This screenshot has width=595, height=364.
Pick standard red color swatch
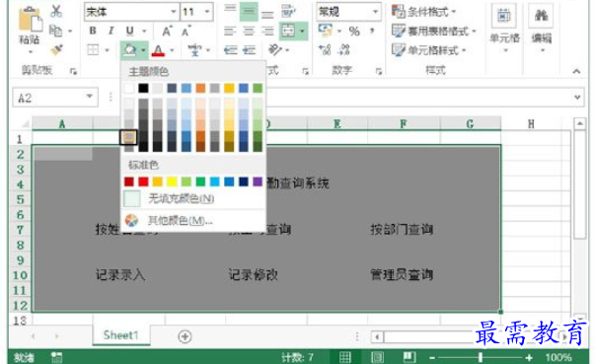[x=143, y=182]
